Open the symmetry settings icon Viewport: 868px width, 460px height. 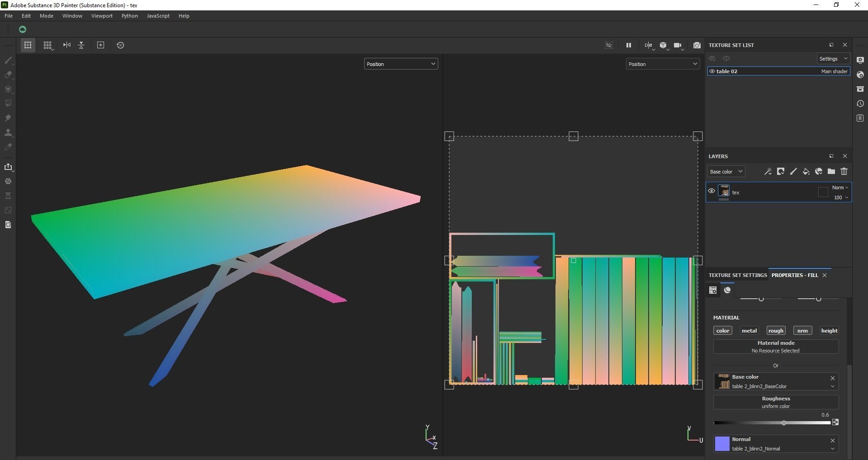click(649, 45)
